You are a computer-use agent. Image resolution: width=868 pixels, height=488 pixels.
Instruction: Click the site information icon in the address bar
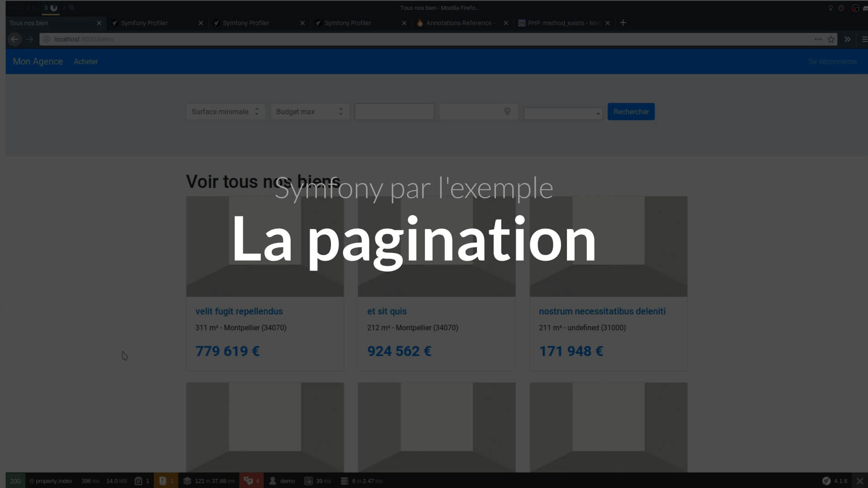click(x=47, y=39)
